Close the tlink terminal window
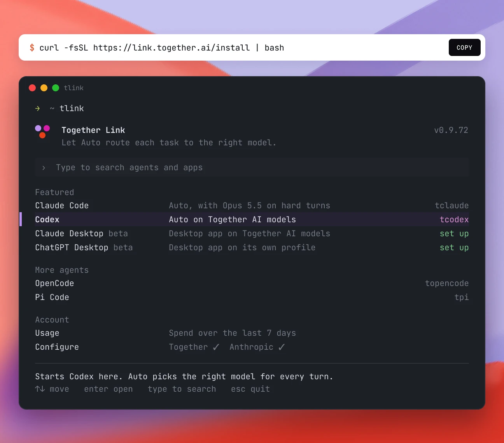Screen dimensions: 504x443 32,88
